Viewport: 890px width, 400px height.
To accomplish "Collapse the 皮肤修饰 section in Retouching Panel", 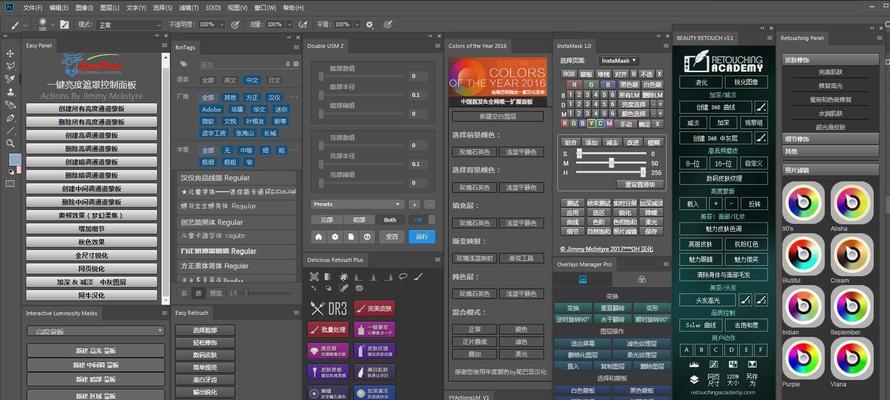I will click(x=830, y=60).
